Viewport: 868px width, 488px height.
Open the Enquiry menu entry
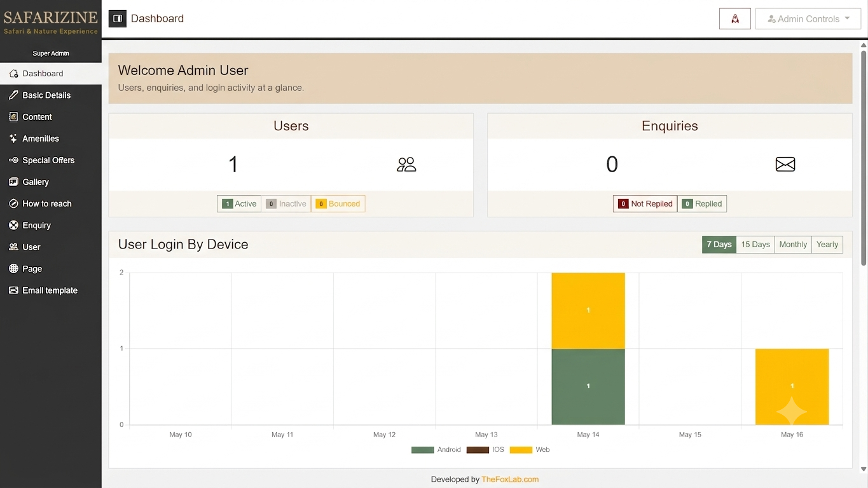(x=51, y=225)
